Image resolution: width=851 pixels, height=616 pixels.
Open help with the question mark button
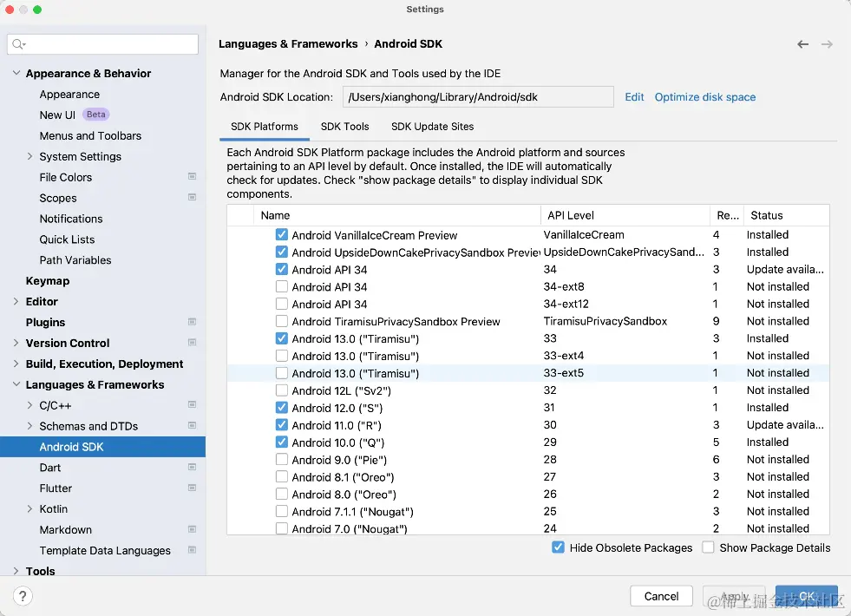[23, 596]
